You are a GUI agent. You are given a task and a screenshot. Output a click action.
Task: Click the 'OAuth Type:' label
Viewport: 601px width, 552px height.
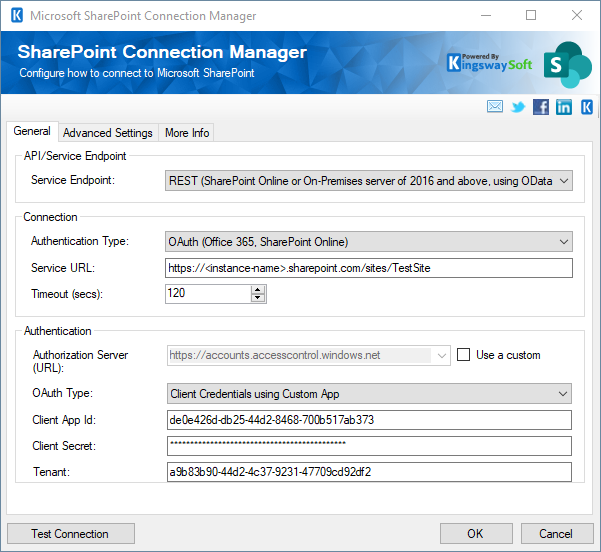(62, 393)
